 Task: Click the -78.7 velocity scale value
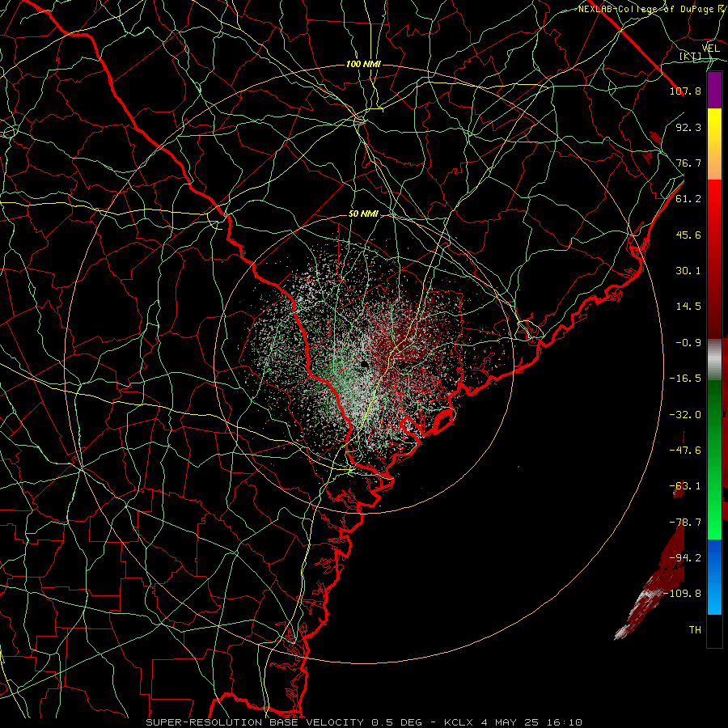coord(685,523)
